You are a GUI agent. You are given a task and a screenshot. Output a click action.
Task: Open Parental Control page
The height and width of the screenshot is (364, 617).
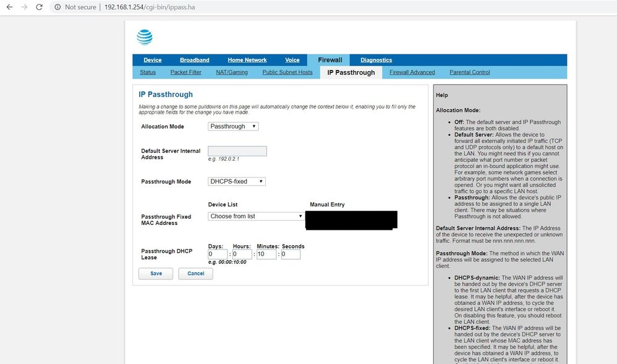[469, 72]
